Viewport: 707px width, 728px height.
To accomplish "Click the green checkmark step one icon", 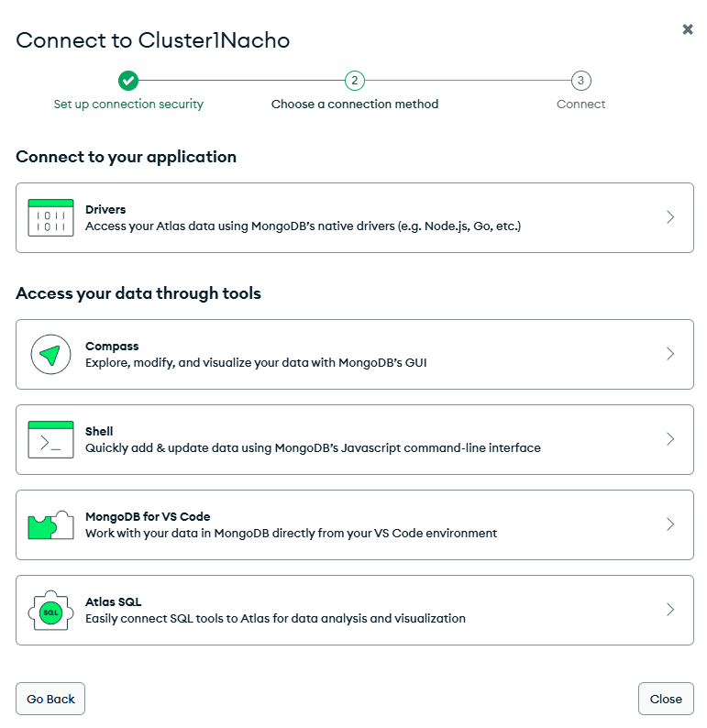I will coord(128,81).
